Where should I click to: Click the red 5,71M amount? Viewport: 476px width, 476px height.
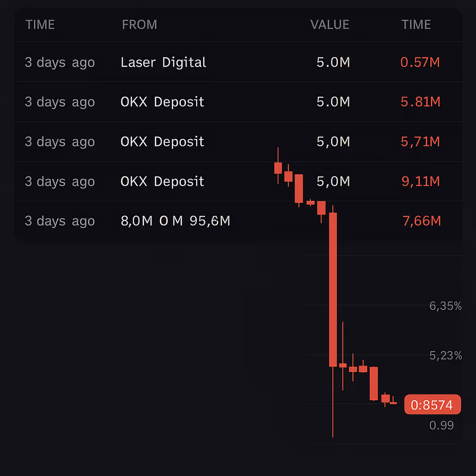(420, 142)
